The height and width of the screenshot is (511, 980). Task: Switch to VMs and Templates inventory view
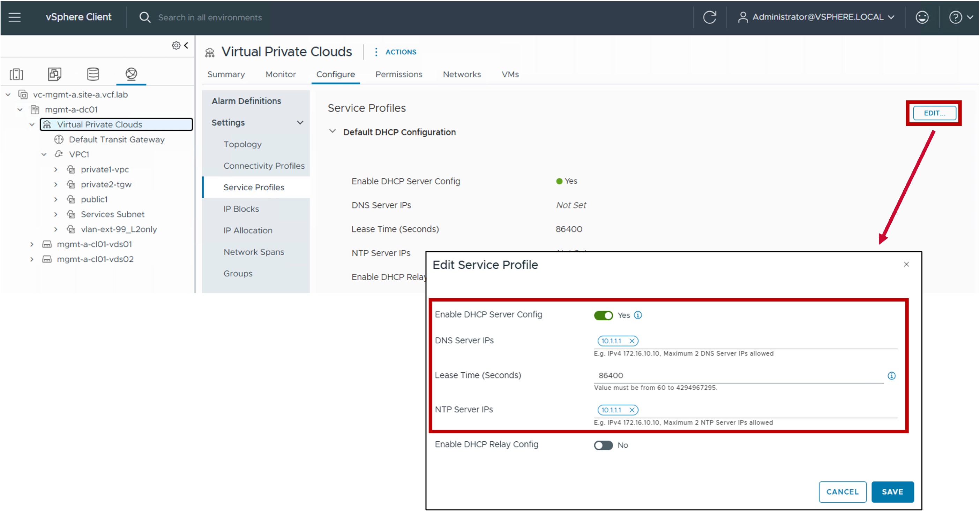pyautogui.click(x=54, y=74)
